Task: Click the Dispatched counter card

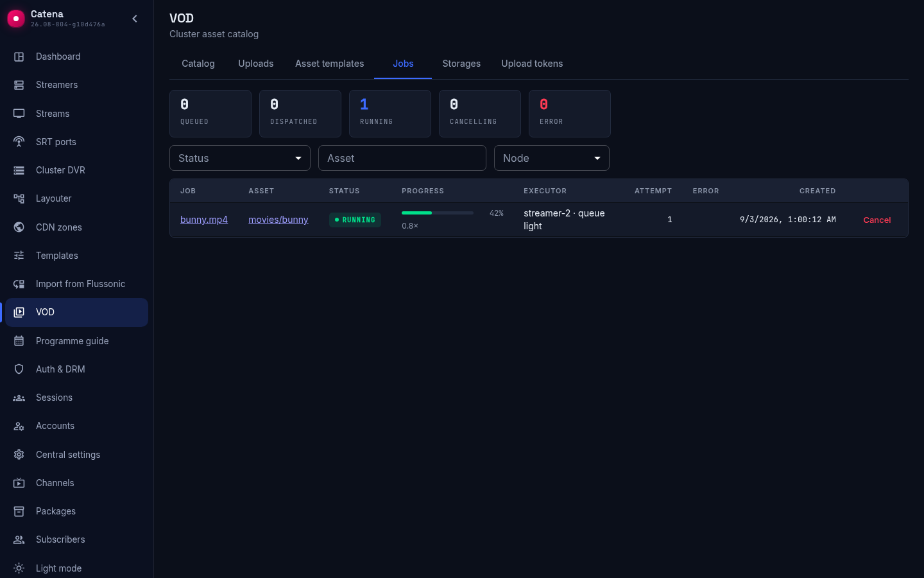Action: click(x=300, y=114)
